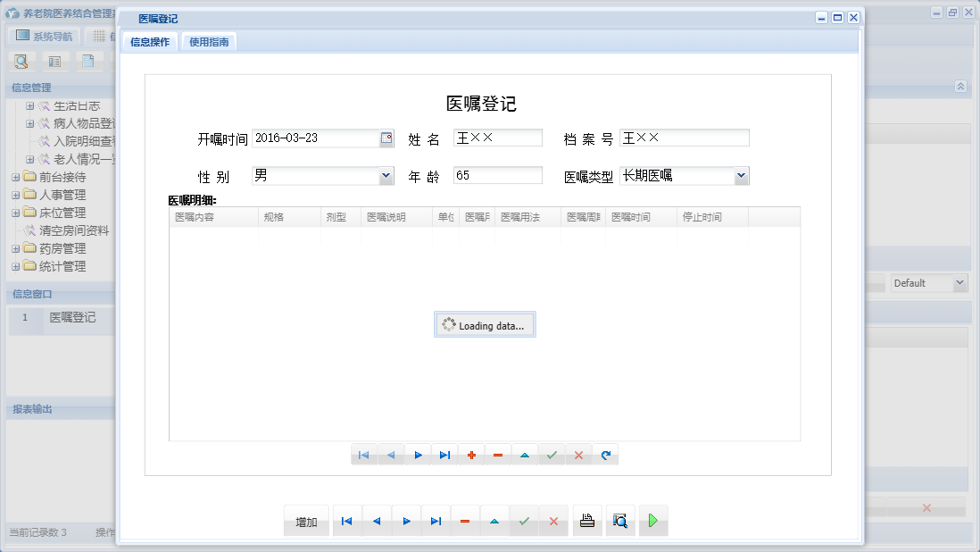Save with green check in bottom toolbar
Image resolution: width=980 pixels, height=552 pixels.
click(x=525, y=522)
